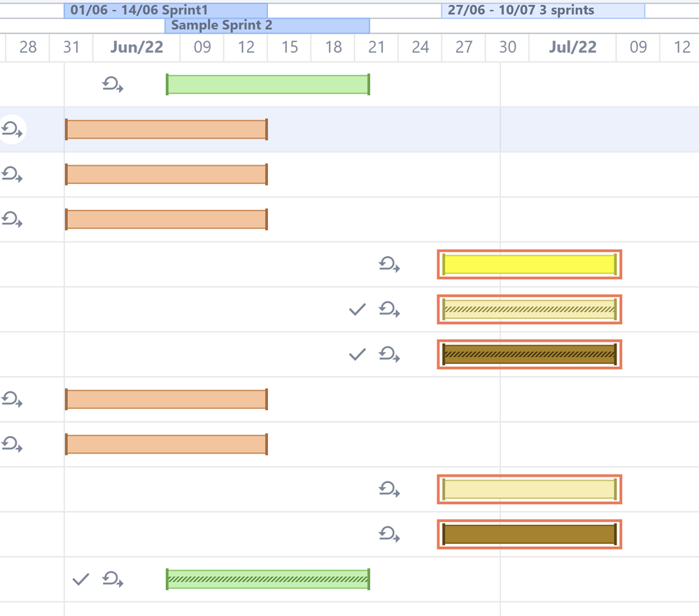Click the sprint icon beside the pale yellow bar
The height and width of the screenshot is (616, 699).
389,489
